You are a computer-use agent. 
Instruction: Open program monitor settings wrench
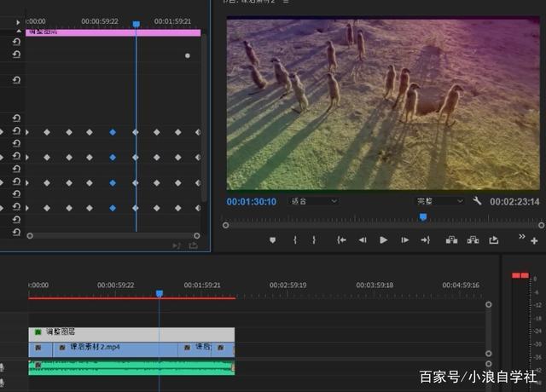point(477,201)
